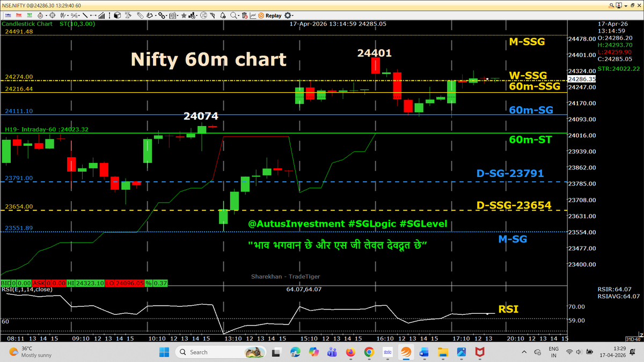This screenshot has width=644, height=362.
Task: Select the horizontal arrow line tool
Action: [93, 16]
